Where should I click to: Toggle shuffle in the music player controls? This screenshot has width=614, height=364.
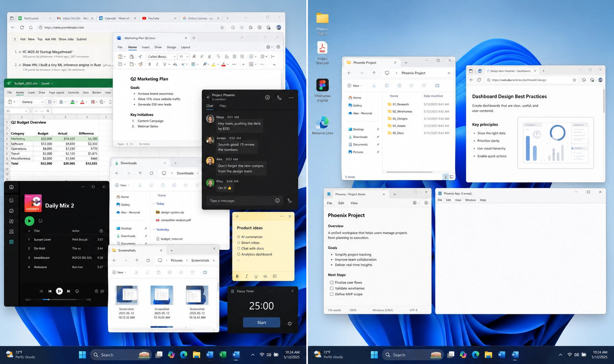pyautogui.click(x=41, y=291)
